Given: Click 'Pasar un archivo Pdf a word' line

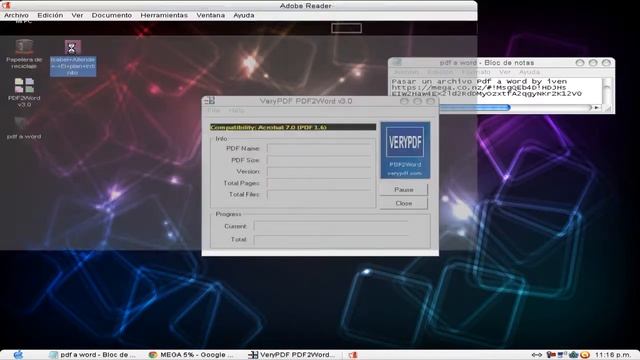Looking at the screenshot, I should (479, 81).
